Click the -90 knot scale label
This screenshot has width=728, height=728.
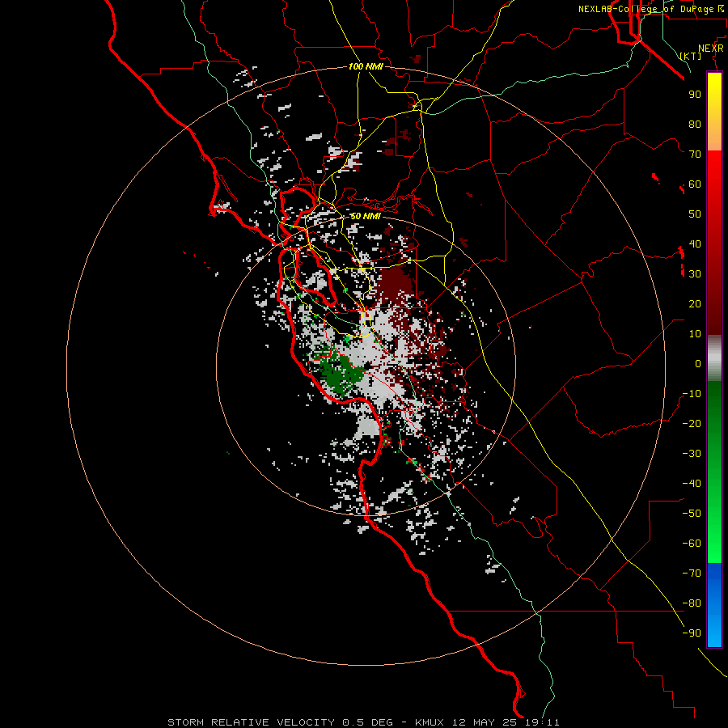pos(692,633)
